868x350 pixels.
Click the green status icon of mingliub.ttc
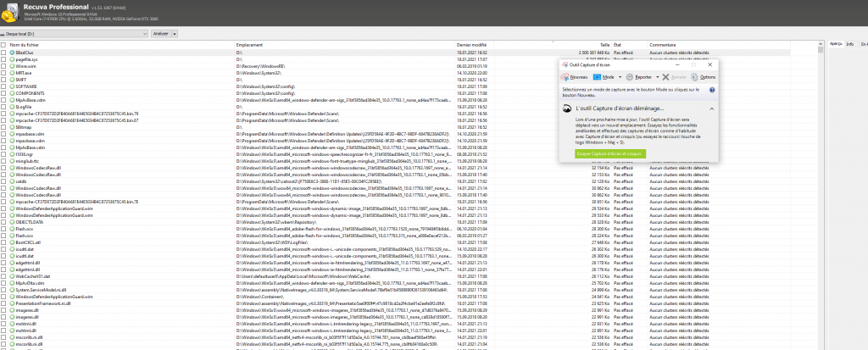point(12,161)
